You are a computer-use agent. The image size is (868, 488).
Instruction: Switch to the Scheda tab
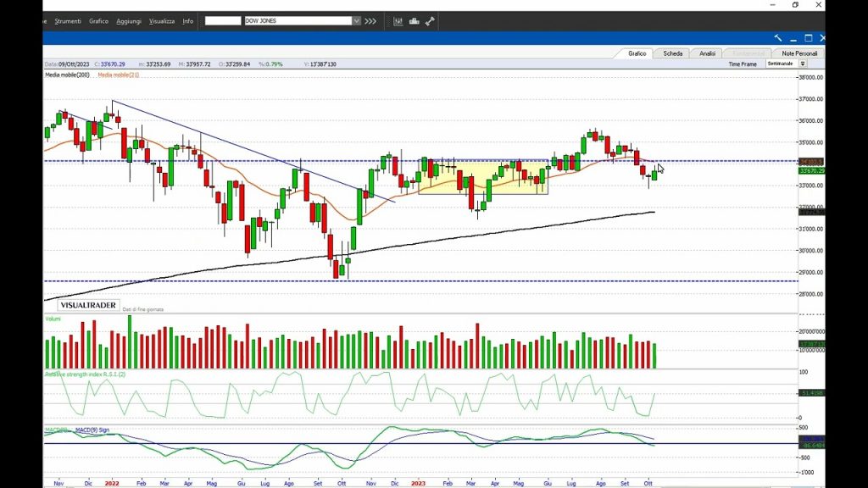point(673,53)
